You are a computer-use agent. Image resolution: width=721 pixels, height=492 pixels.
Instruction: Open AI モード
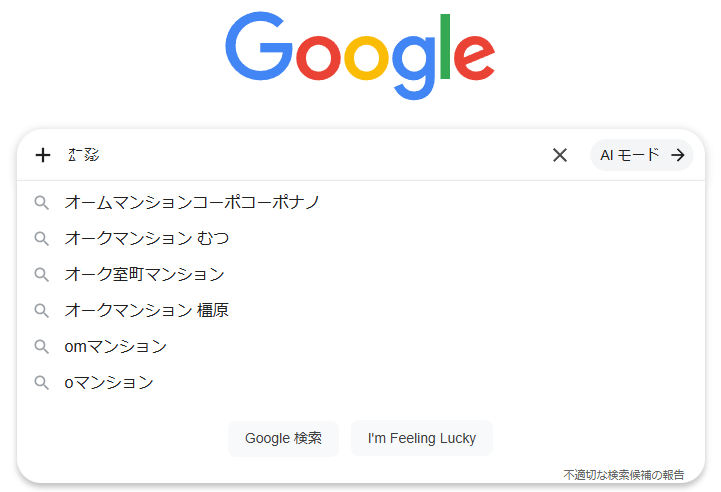pos(630,155)
